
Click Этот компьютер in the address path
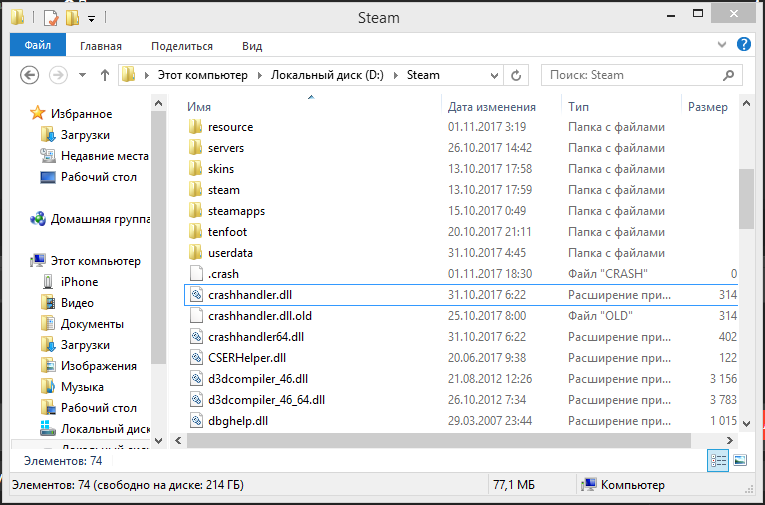tap(202, 75)
